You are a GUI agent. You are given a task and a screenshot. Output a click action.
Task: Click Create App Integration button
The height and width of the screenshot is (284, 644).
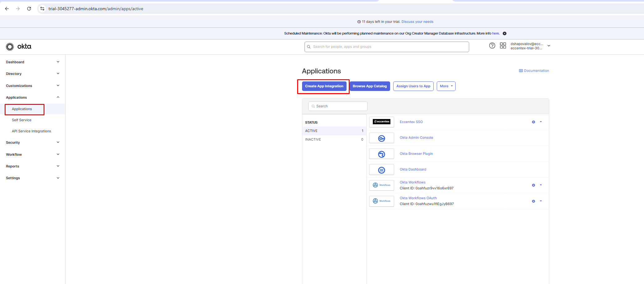pyautogui.click(x=324, y=86)
